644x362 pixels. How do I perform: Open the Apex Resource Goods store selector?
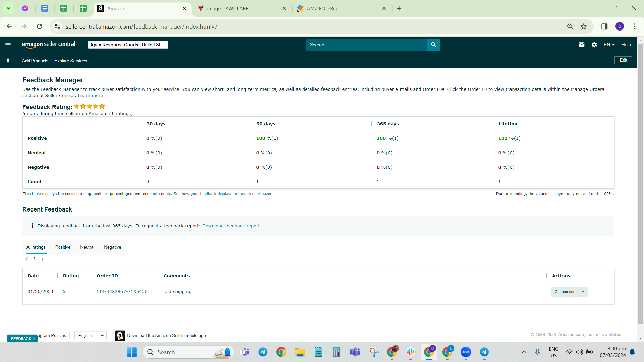pos(128,45)
